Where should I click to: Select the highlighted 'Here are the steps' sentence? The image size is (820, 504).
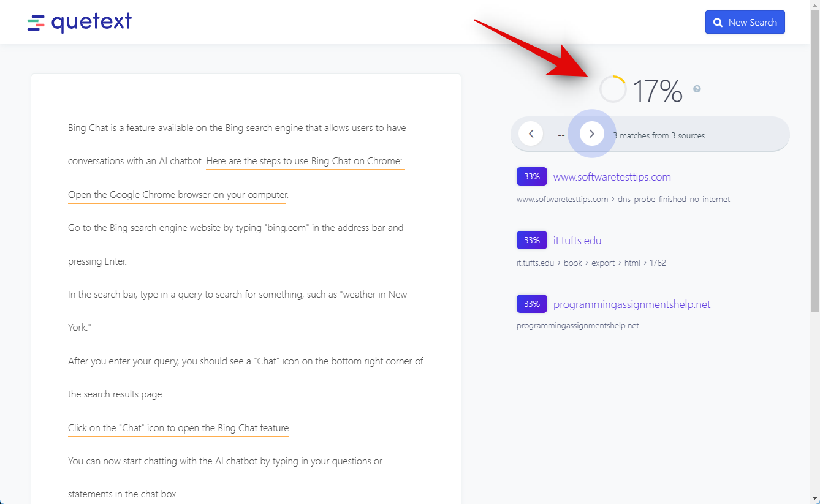[x=305, y=162]
